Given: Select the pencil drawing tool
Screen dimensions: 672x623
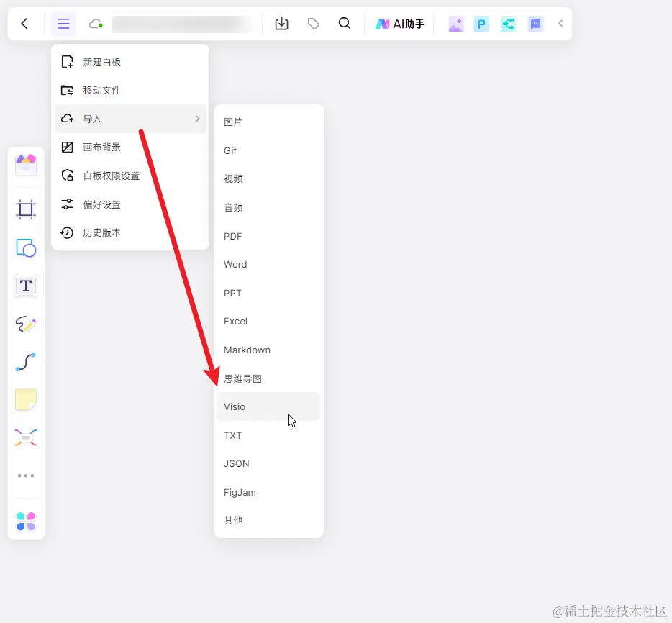Looking at the screenshot, I should 25,324.
